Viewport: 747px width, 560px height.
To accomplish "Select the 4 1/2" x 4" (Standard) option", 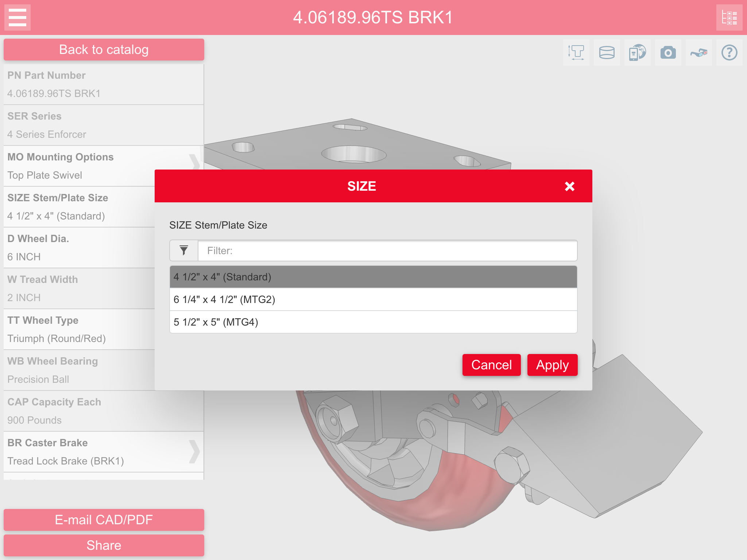I will pos(373,277).
